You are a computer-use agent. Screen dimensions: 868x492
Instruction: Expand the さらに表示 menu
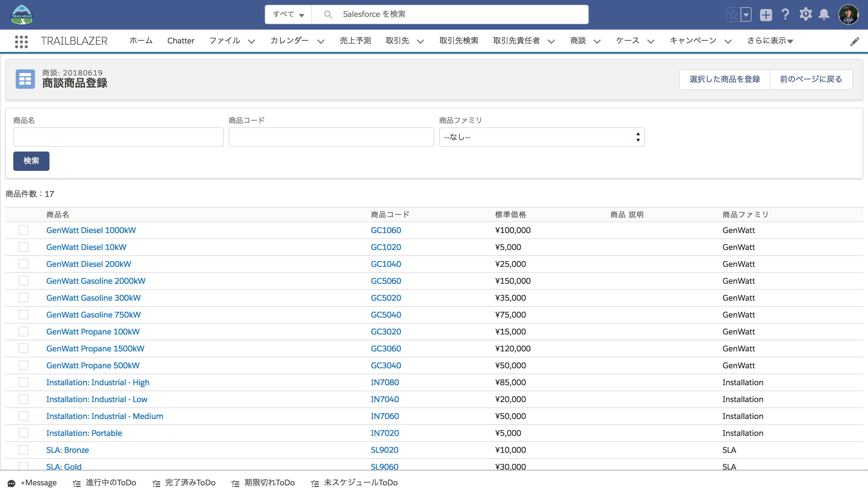click(x=770, y=41)
